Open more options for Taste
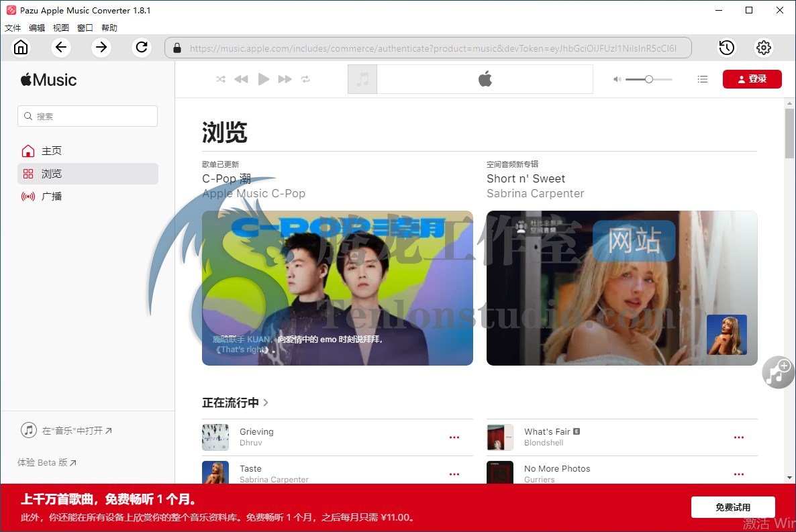The image size is (796, 532). [454, 474]
